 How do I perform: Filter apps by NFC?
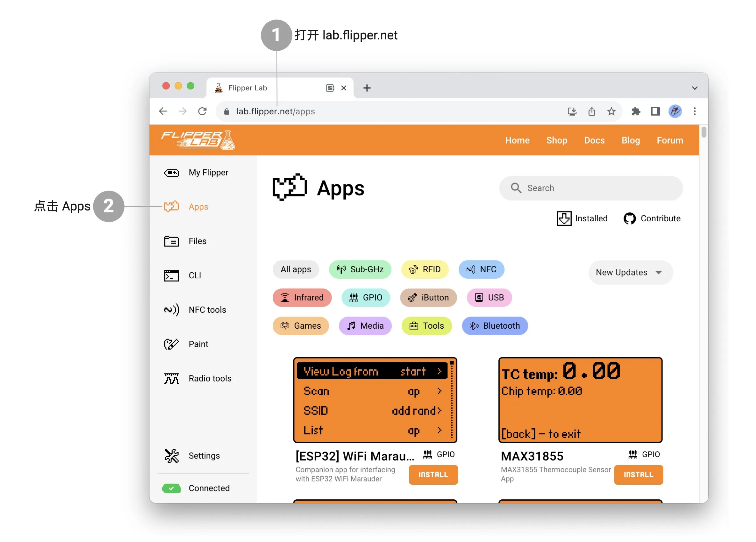[x=481, y=269]
